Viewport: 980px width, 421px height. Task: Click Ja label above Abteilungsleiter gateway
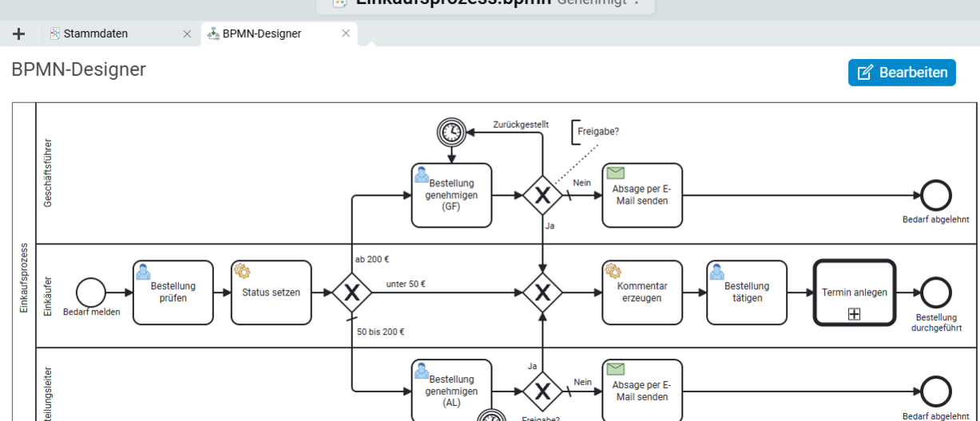(x=532, y=366)
